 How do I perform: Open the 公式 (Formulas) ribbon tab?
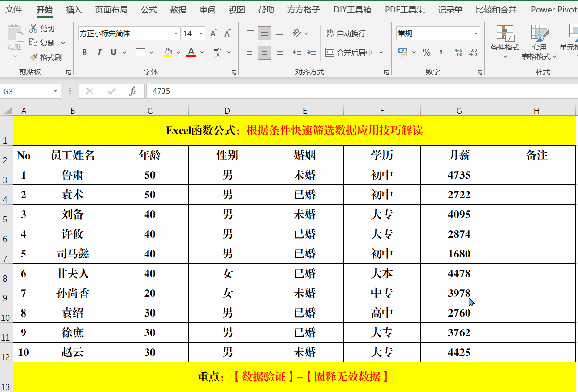(149, 10)
